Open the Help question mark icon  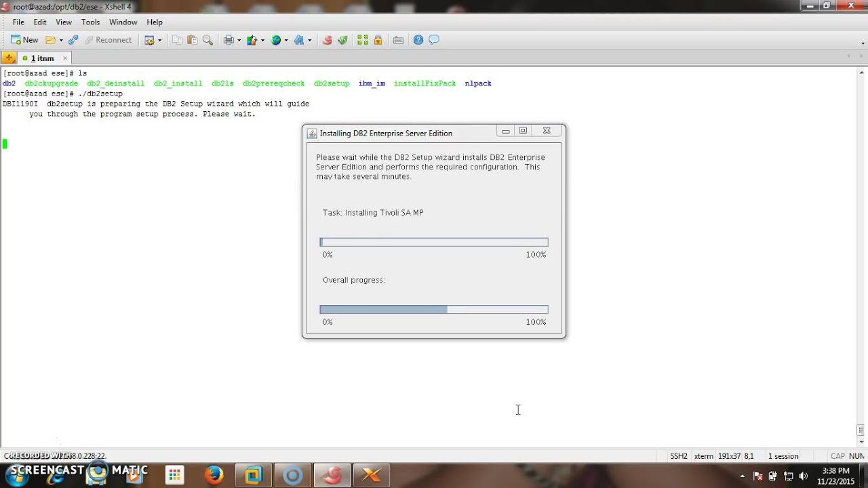pyautogui.click(x=418, y=40)
